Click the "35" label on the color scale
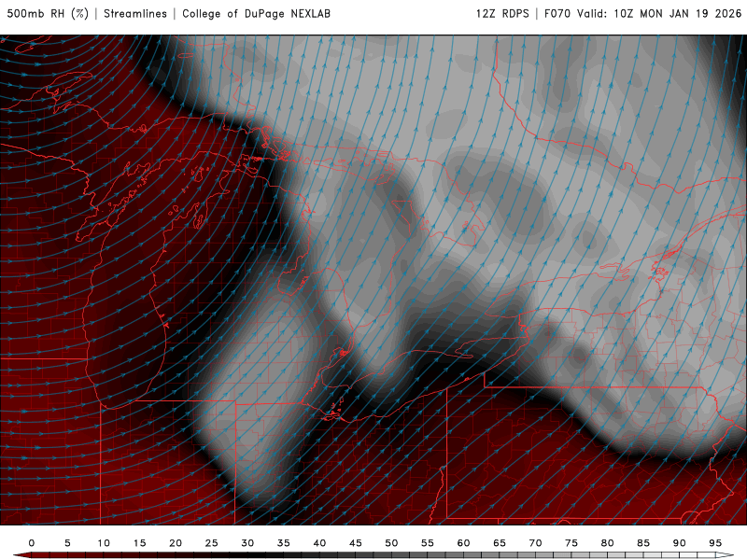 284,543
